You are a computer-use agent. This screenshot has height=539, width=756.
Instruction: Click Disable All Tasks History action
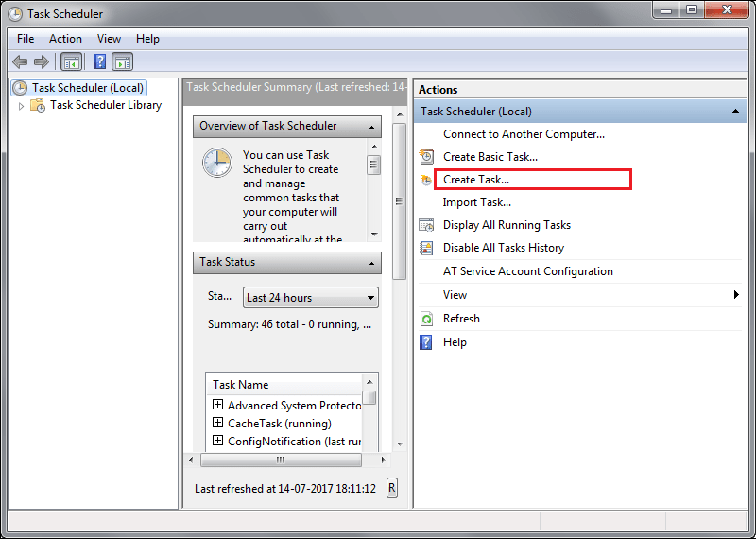[x=504, y=248]
